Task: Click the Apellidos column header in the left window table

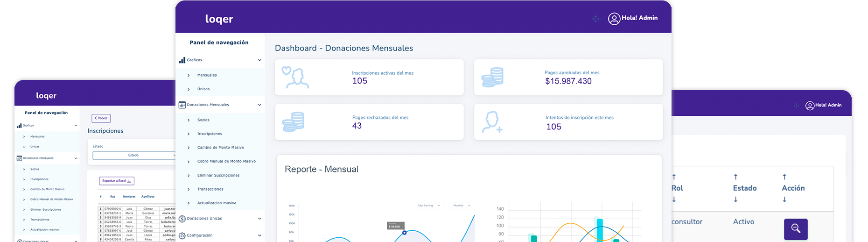Action: pos(148,197)
